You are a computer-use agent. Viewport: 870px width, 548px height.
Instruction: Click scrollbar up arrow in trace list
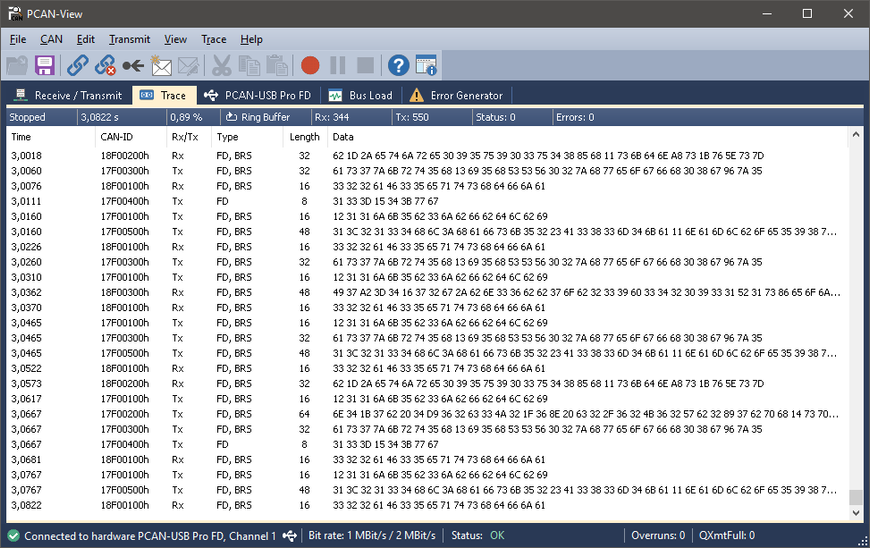[856, 135]
